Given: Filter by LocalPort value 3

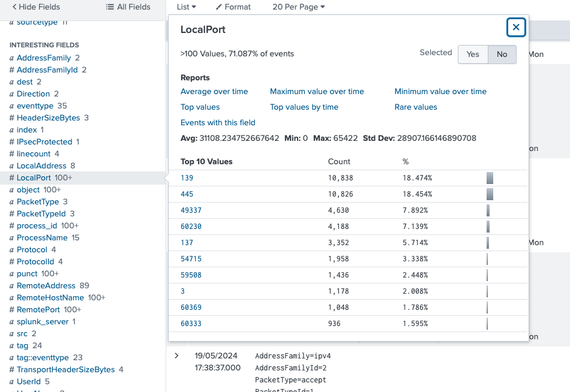Looking at the screenshot, I should (182, 291).
